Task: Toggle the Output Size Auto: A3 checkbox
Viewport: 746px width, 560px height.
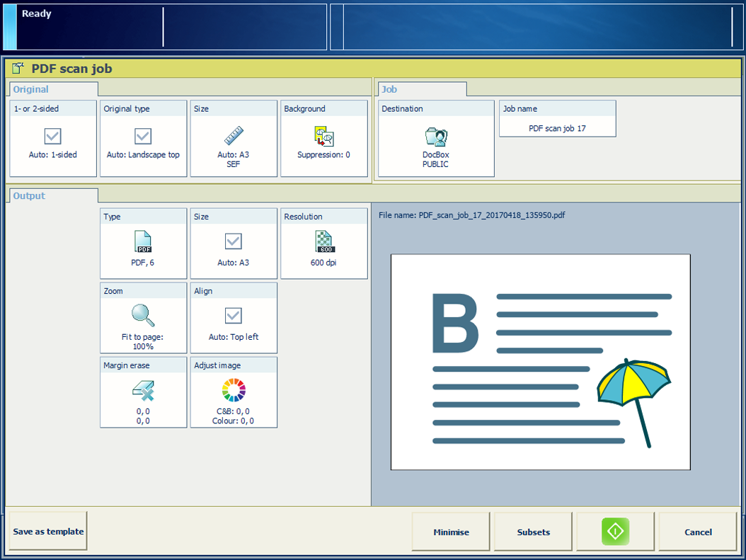Action: tap(234, 242)
